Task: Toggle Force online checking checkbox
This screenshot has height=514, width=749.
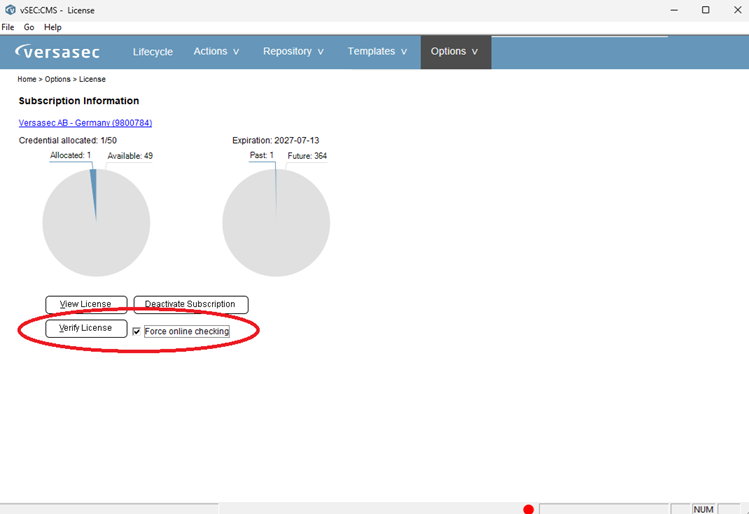Action: (x=137, y=331)
